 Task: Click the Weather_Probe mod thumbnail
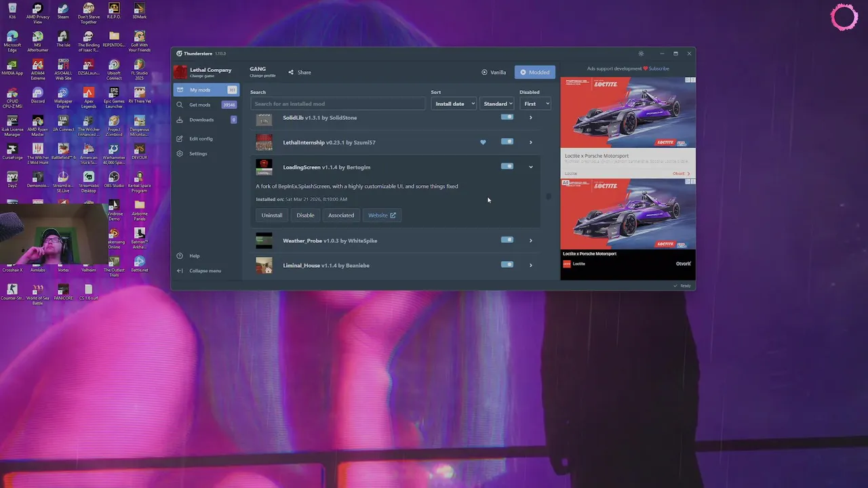click(264, 240)
